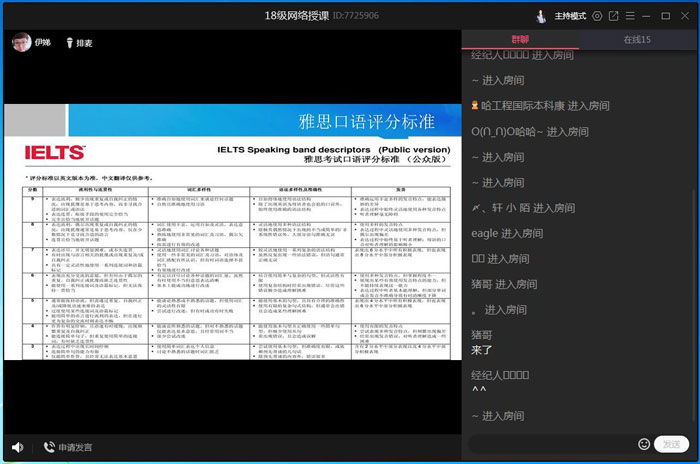Click the pop-out share window icon

point(613,16)
